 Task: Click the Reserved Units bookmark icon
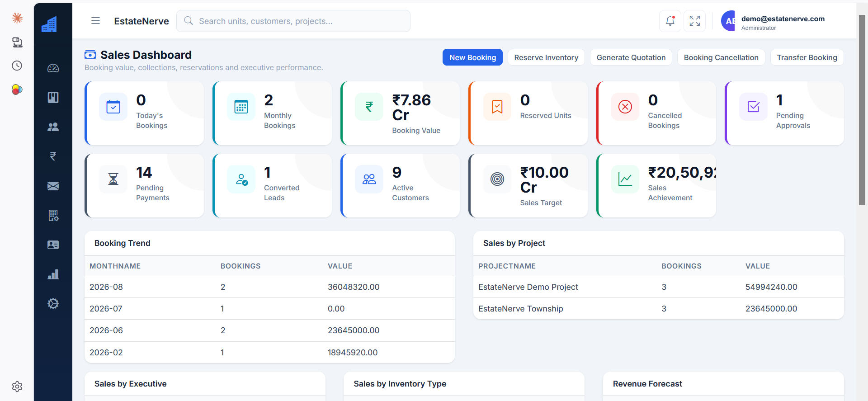(x=497, y=107)
